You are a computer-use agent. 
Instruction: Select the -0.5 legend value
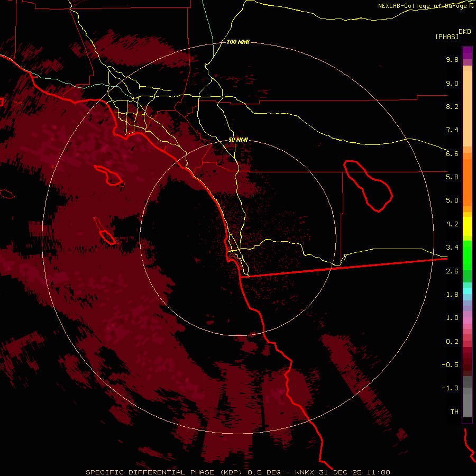[450, 365]
